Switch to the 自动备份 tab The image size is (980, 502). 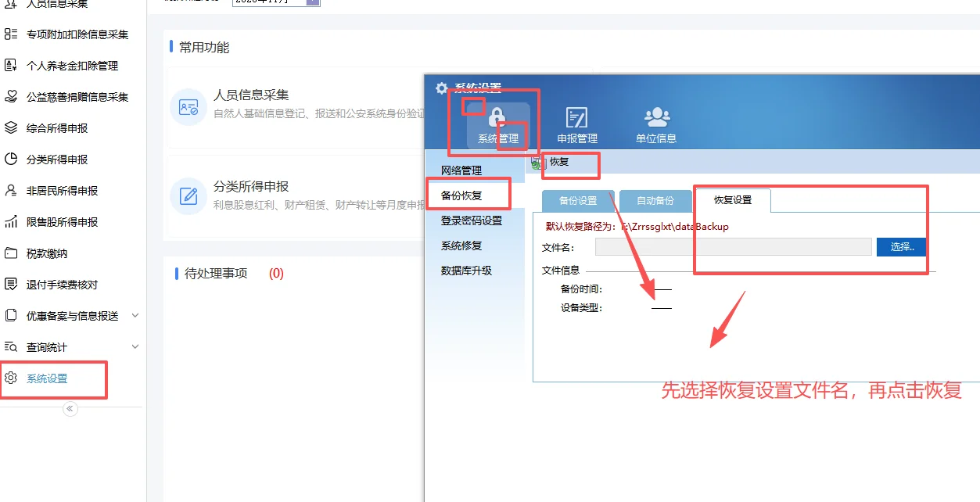(x=654, y=200)
